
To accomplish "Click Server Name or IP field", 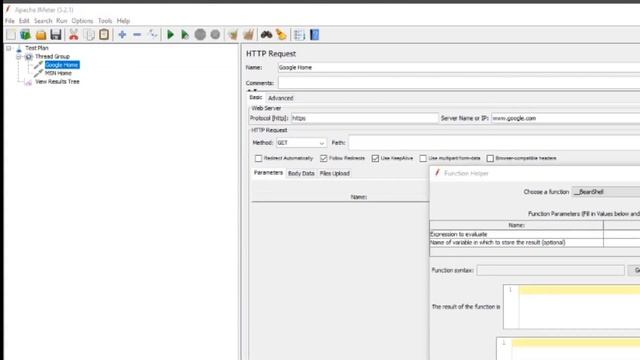I will tap(565, 118).
